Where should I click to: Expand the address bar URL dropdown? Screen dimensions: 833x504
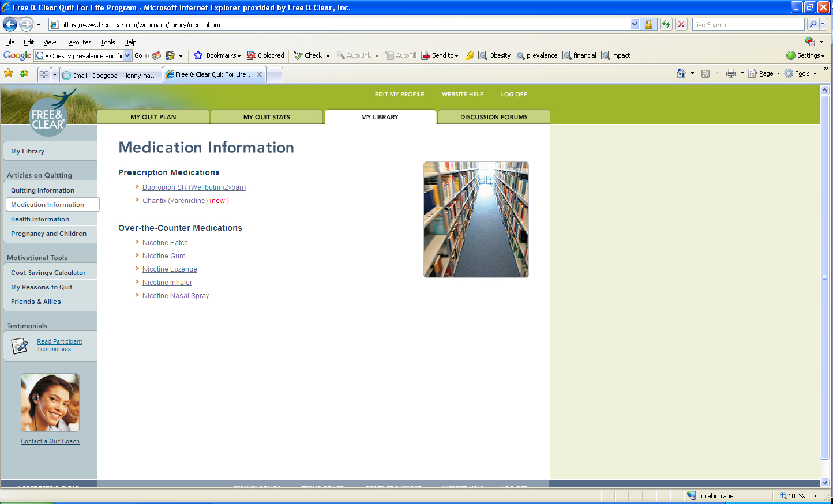pos(635,24)
